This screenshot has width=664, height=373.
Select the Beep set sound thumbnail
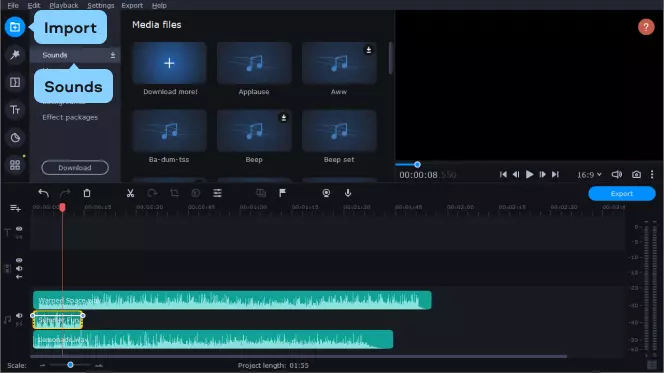(x=339, y=130)
